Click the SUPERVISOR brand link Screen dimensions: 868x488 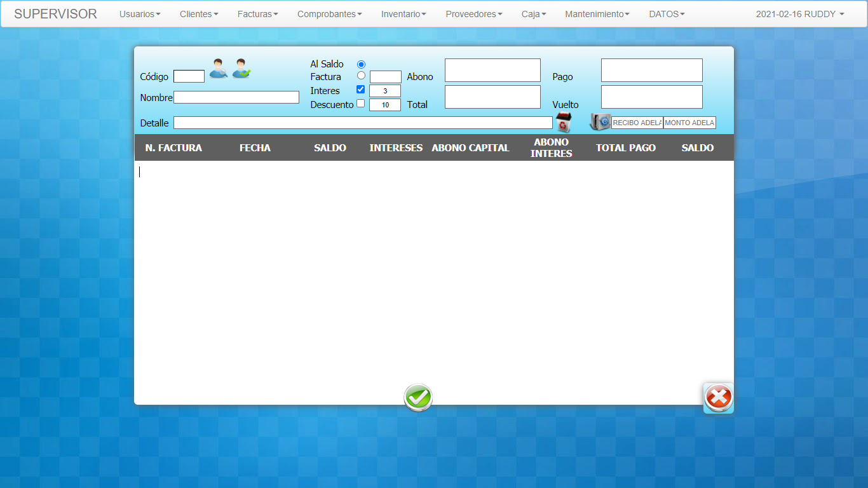55,14
